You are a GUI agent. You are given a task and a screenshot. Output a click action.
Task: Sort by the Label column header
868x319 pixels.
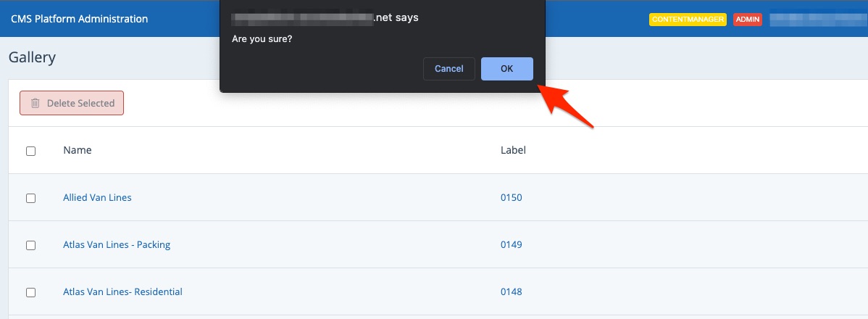(513, 150)
